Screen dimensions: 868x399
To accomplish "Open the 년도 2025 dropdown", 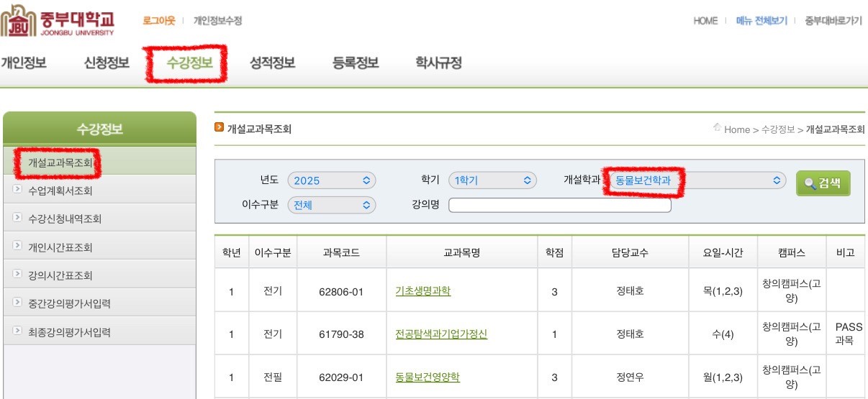I will pos(331,180).
